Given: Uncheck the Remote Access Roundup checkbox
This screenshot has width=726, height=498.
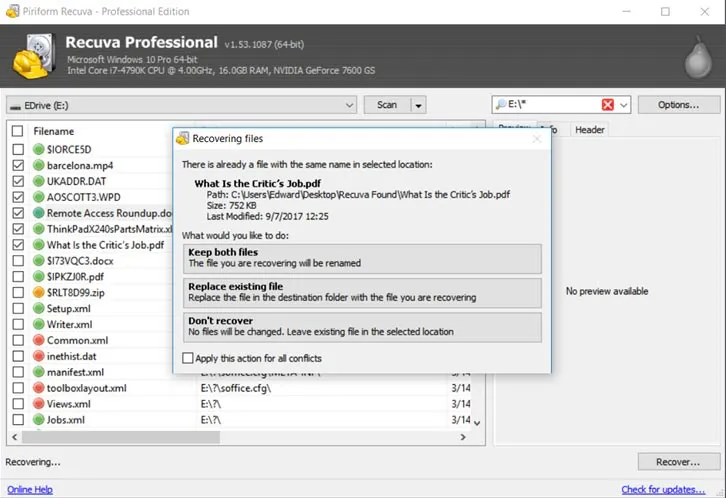Looking at the screenshot, I should tap(18, 213).
